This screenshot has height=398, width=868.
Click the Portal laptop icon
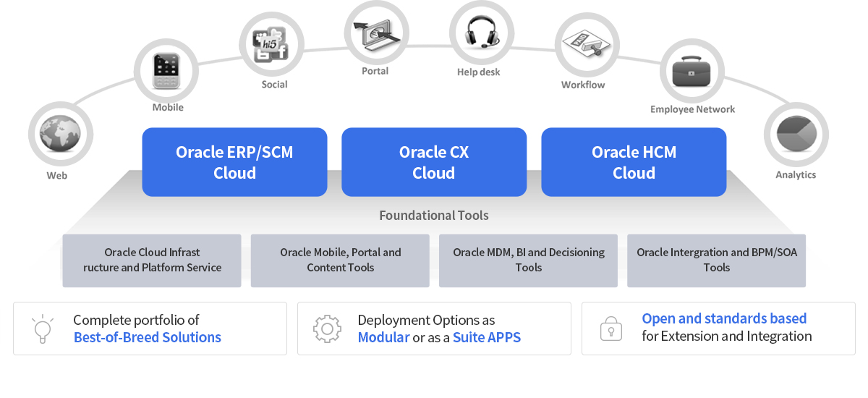click(376, 33)
